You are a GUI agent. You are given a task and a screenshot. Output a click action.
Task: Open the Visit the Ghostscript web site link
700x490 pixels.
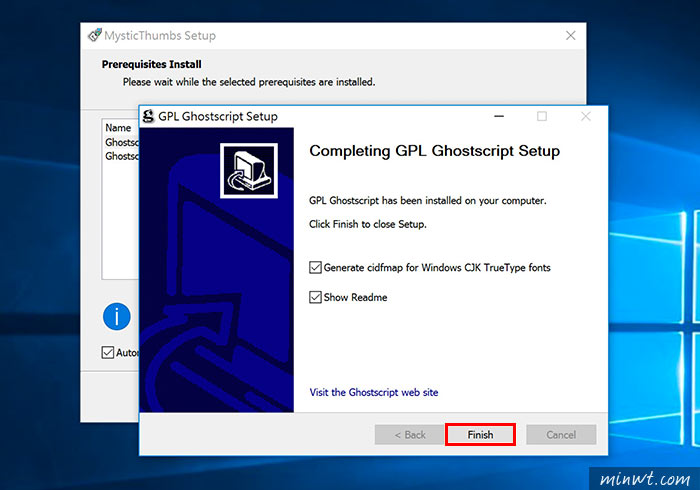point(374,392)
